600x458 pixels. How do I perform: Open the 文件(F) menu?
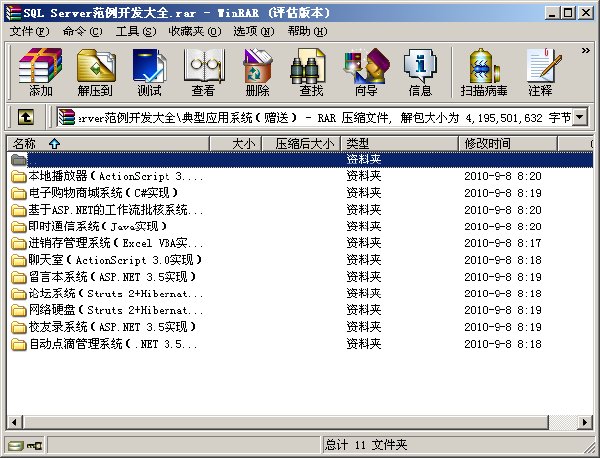click(29, 31)
